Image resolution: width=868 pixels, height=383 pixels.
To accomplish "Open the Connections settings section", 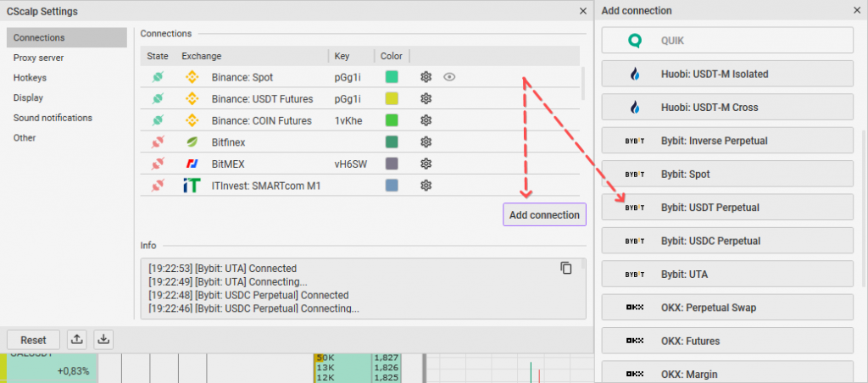I will coord(67,37).
